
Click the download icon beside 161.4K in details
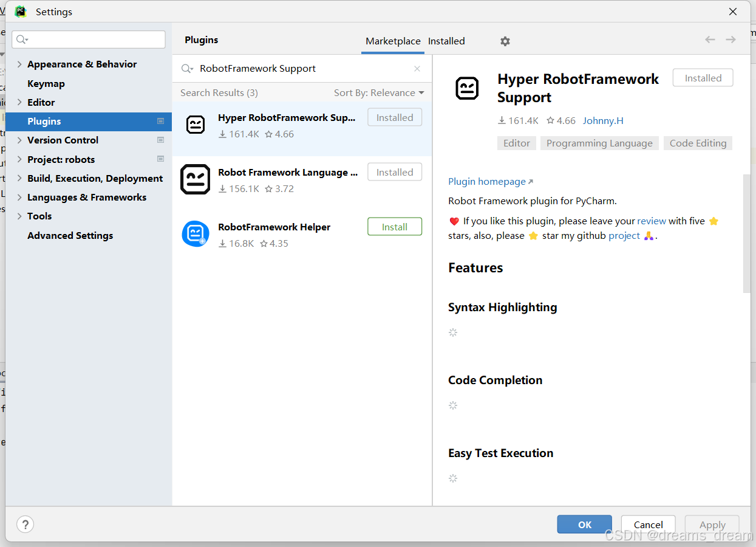tap(502, 121)
